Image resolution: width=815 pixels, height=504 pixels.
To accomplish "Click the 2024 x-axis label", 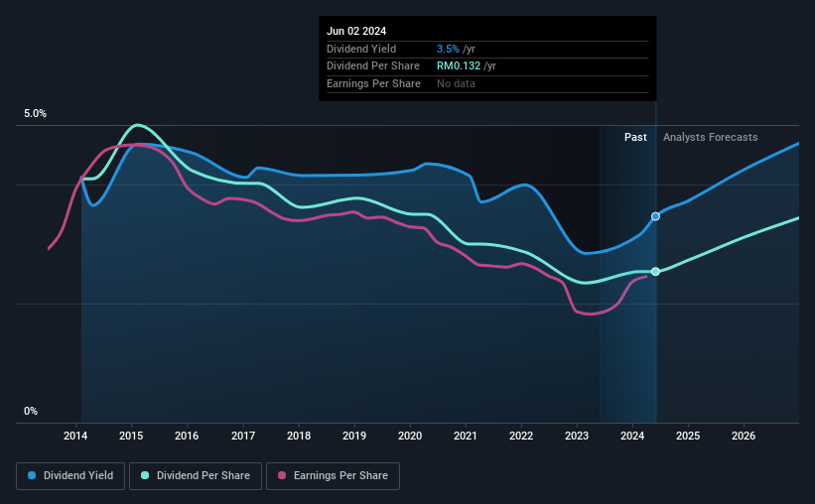I will click(x=632, y=436).
